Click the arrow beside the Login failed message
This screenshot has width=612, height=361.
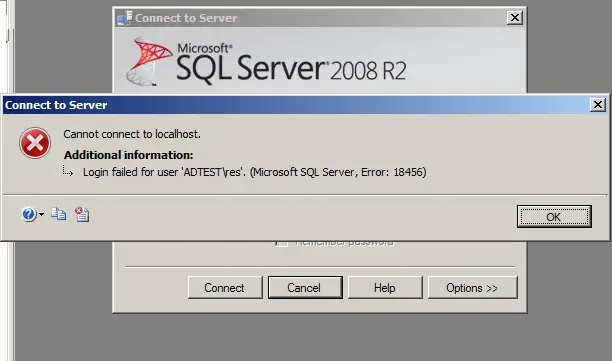pos(68,171)
